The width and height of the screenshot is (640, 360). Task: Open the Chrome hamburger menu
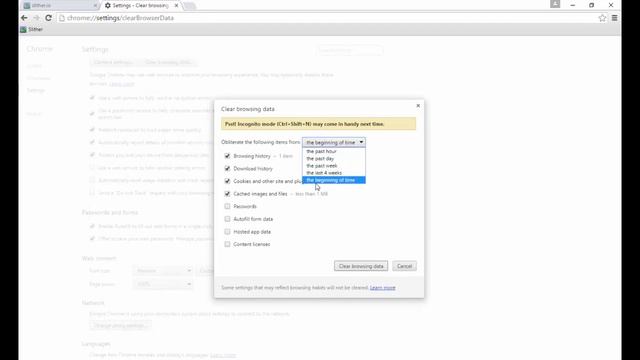(614, 18)
